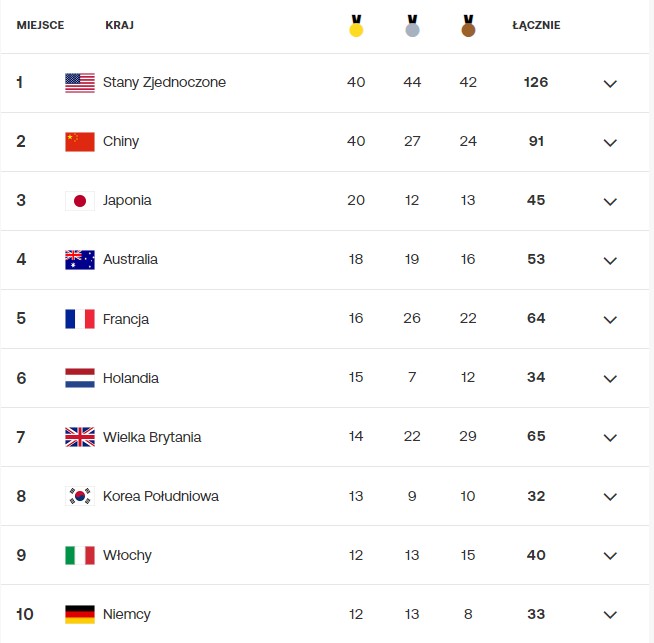Click the France flag icon
654x643 pixels.
click(x=80, y=319)
